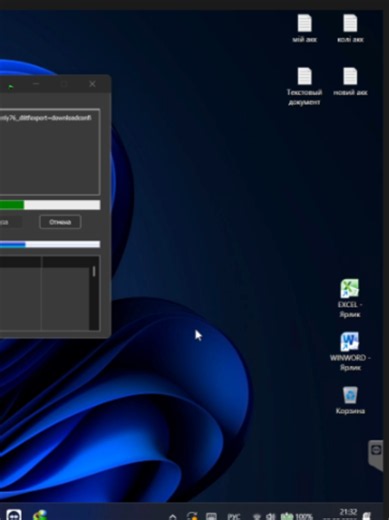Click the battery 100% indicator

pyautogui.click(x=297, y=517)
